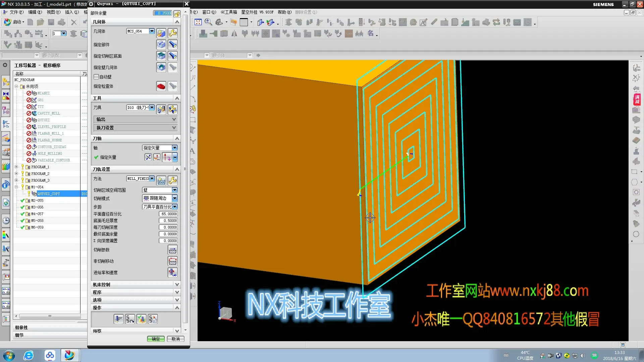644x362 pixels.
Task: Click the flat diameter percent field 65.0000
Action: (168, 214)
